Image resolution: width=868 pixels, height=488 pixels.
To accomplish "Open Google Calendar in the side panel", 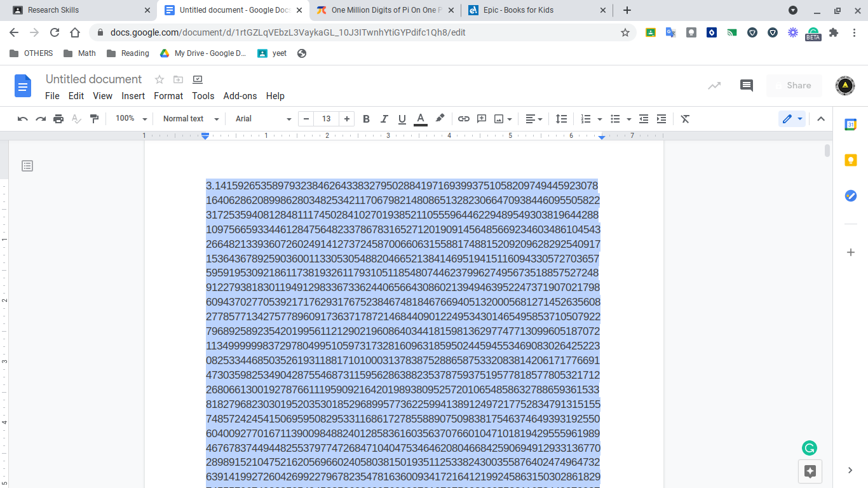I will point(850,125).
